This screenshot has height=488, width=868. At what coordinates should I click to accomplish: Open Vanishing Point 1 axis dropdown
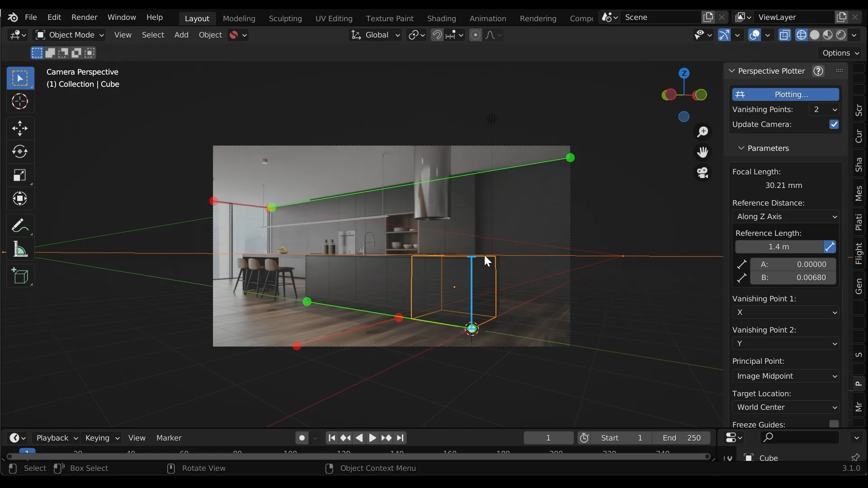pos(783,312)
